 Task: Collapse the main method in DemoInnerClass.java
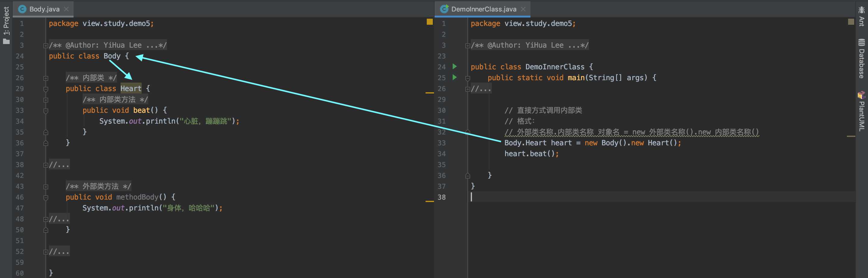[x=467, y=78]
